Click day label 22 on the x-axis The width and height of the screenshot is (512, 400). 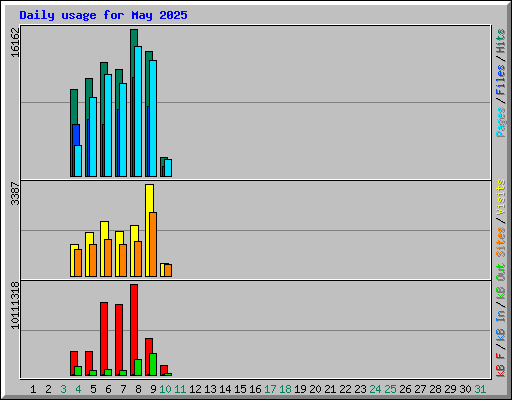[x=345, y=389]
